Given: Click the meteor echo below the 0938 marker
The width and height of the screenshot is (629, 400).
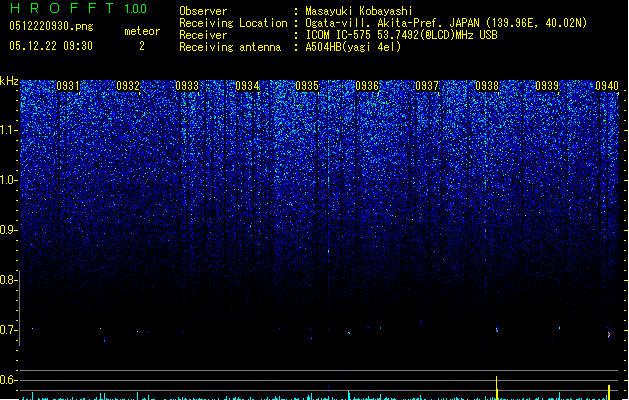Looking at the screenshot, I should (497, 329).
